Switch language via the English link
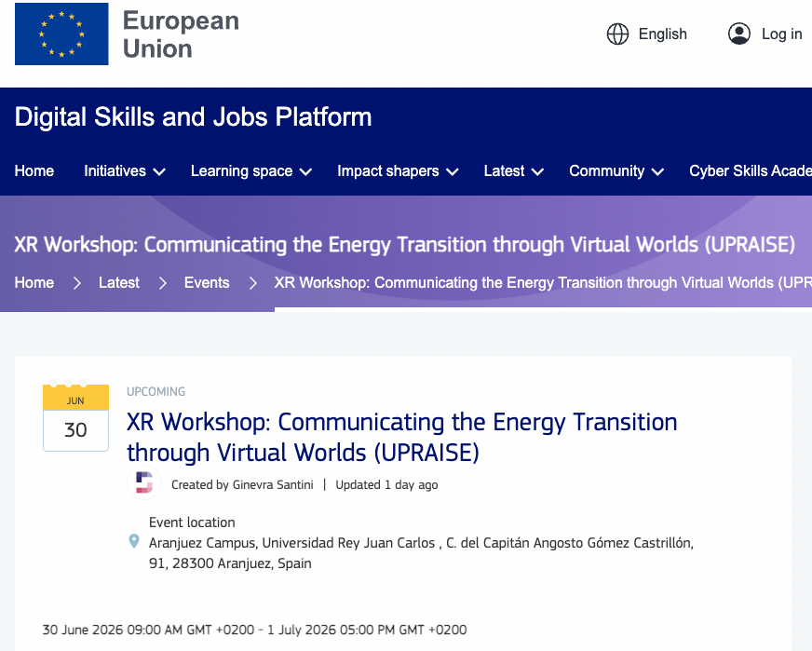This screenshot has width=812, height=651. 662,34
